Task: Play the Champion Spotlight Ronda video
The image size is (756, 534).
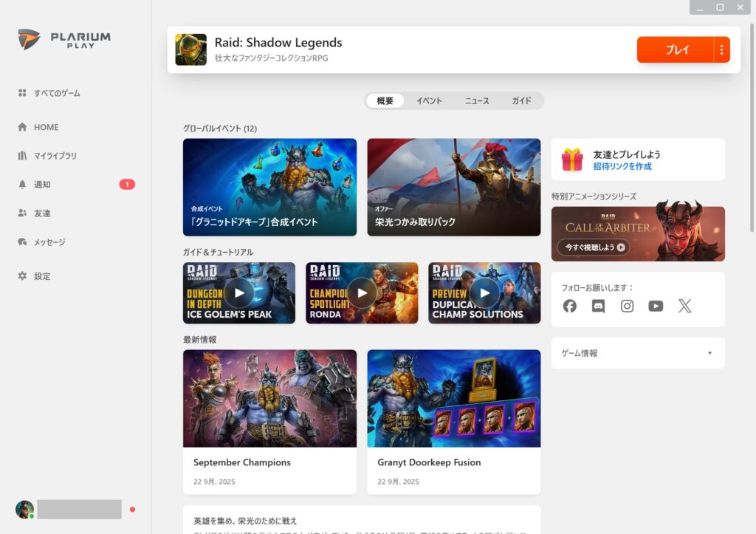Action: pos(362,292)
